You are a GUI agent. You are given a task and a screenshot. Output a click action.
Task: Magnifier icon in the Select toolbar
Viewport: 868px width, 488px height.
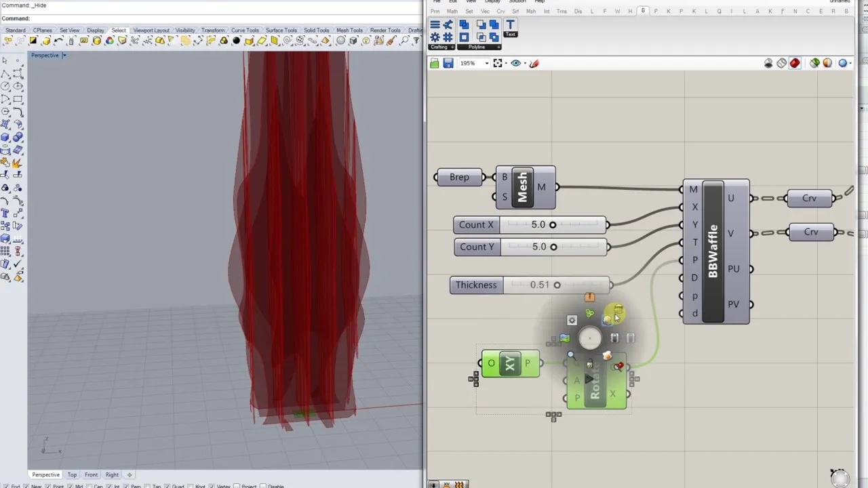click(405, 40)
